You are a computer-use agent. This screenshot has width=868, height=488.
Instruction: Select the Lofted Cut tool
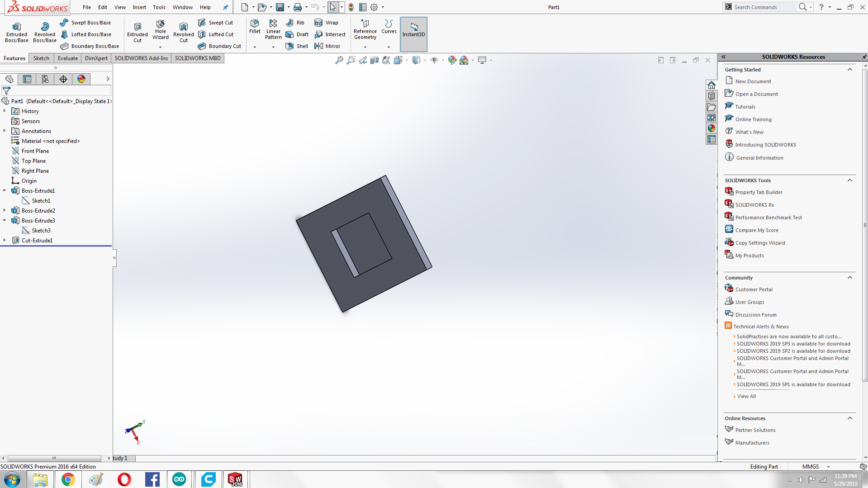tap(216, 34)
